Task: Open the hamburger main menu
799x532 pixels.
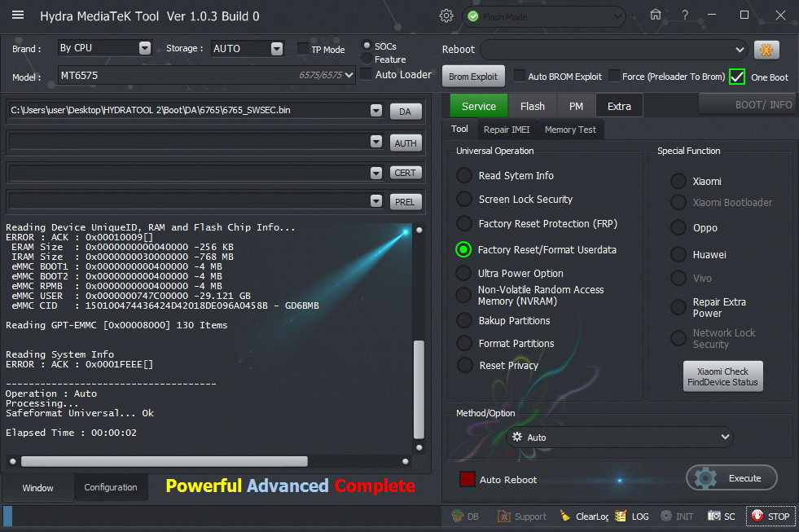Action: click(18, 15)
